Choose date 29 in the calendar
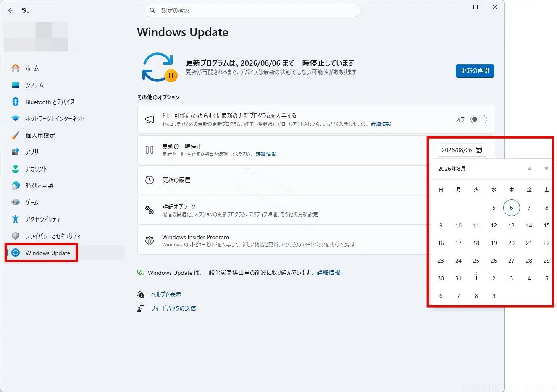The width and height of the screenshot is (557, 392). tap(546, 261)
